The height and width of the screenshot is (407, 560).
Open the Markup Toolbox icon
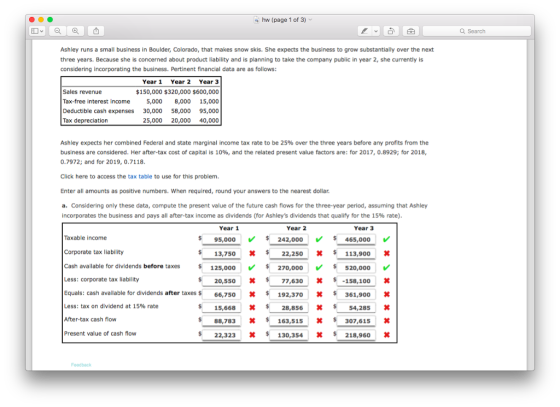tap(411, 31)
